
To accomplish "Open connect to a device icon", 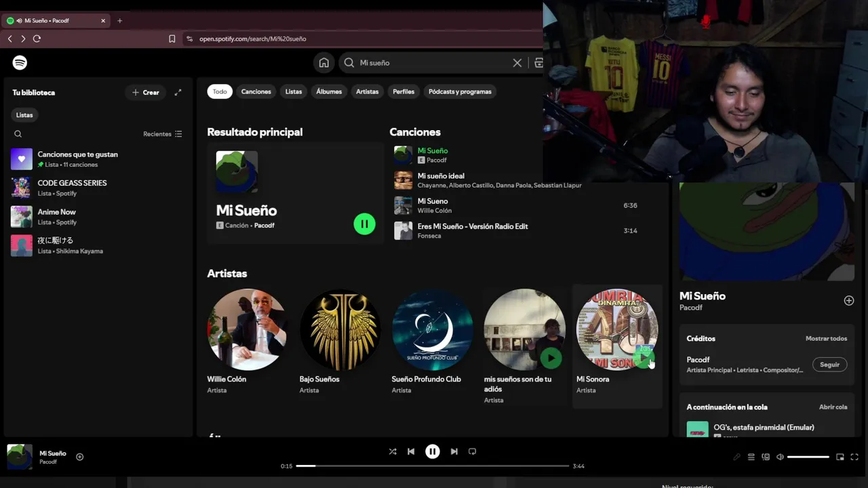I will 766,457.
